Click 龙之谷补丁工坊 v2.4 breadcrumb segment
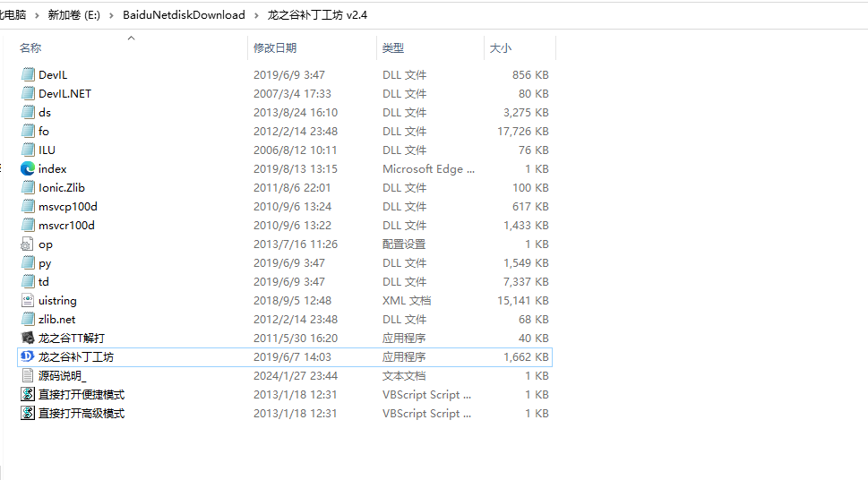The image size is (868, 480). click(x=317, y=15)
